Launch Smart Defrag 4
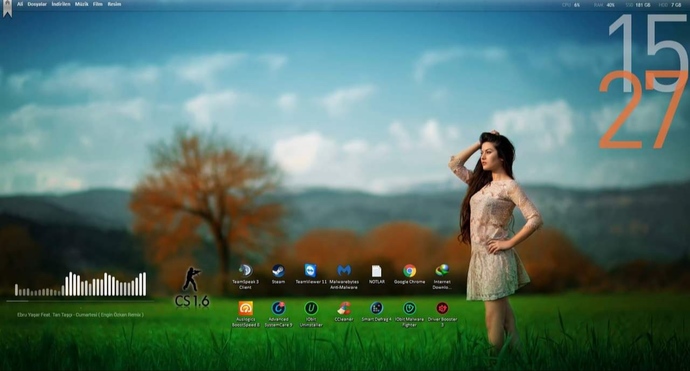 pyautogui.click(x=377, y=312)
